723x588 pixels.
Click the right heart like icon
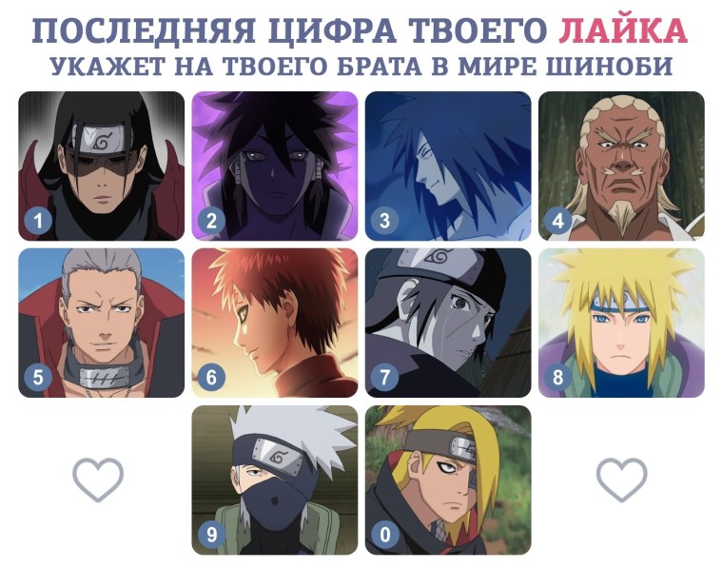click(x=621, y=480)
